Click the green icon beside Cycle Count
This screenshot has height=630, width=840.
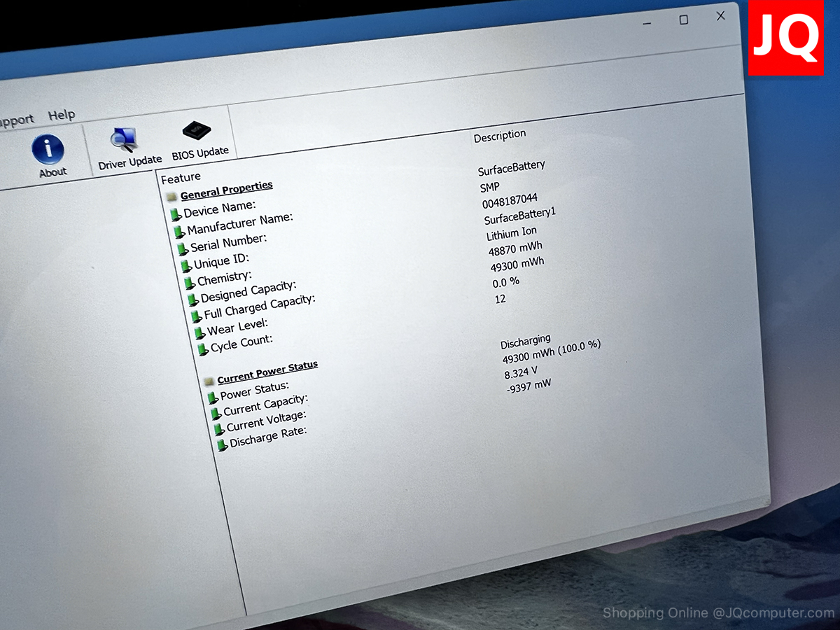coord(203,349)
